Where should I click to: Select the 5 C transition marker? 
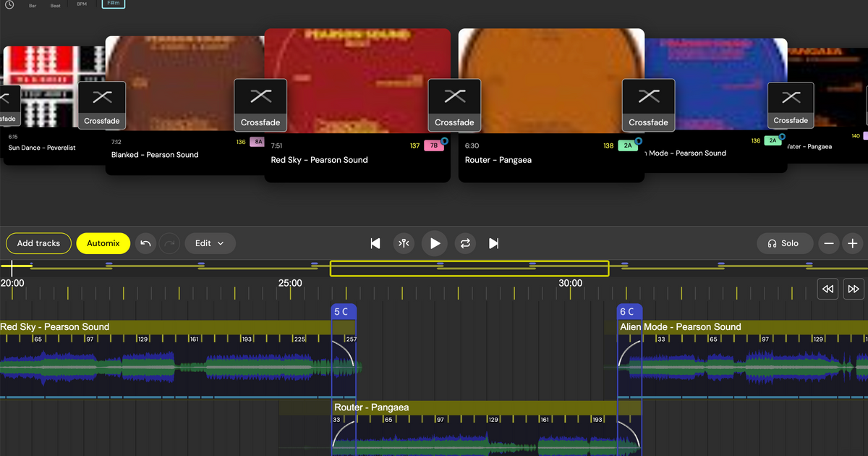344,312
